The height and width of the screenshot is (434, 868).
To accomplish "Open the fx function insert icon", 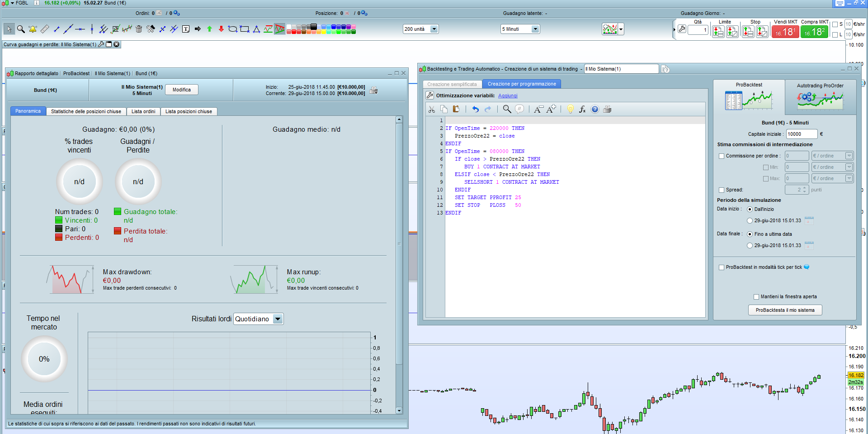I will (582, 109).
